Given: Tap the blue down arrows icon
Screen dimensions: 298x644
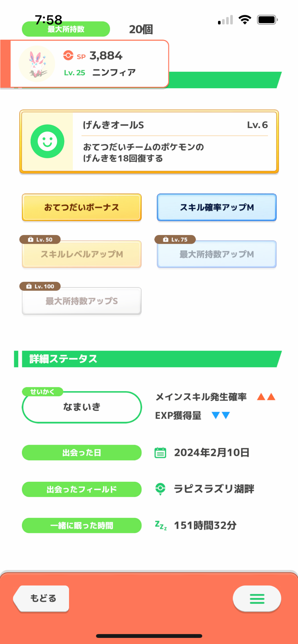Looking at the screenshot, I should tap(221, 415).
